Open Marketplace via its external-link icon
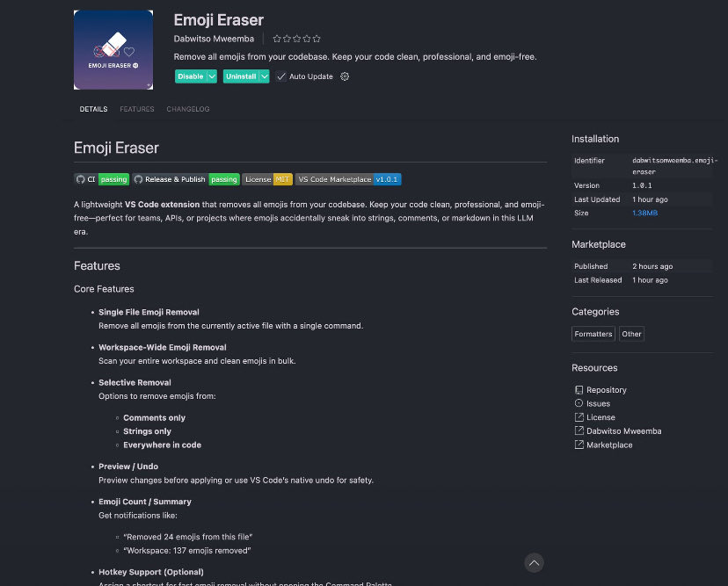Image resolution: width=728 pixels, height=586 pixels. (x=578, y=445)
